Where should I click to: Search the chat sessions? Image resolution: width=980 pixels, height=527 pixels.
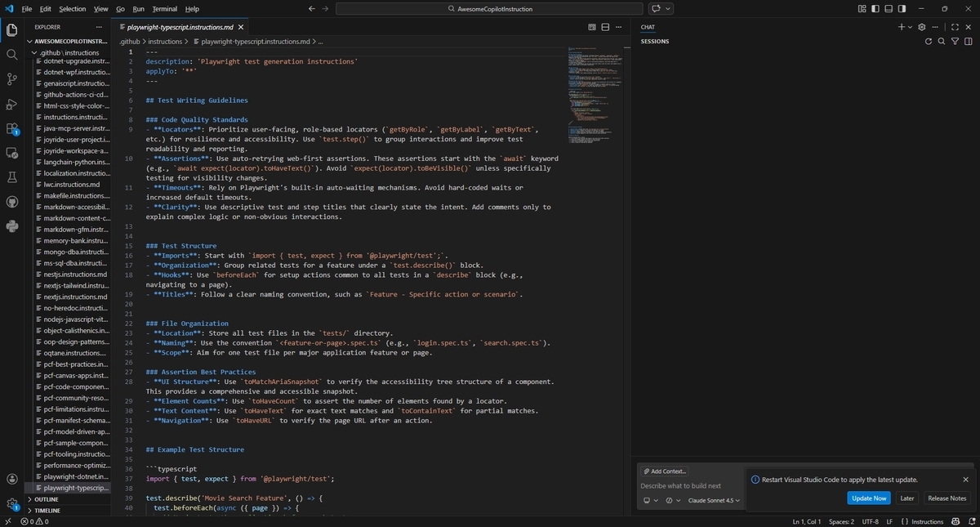[x=942, y=41]
